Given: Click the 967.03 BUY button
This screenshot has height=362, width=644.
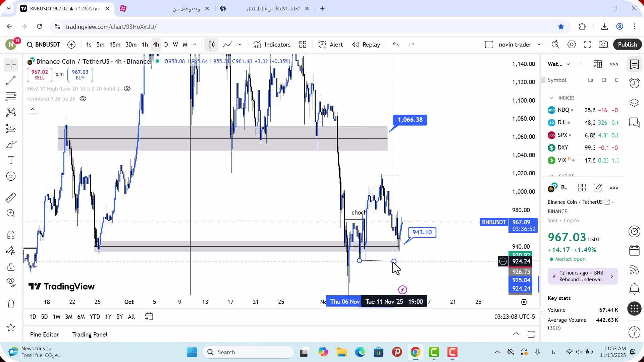Looking at the screenshot, I should [80, 75].
